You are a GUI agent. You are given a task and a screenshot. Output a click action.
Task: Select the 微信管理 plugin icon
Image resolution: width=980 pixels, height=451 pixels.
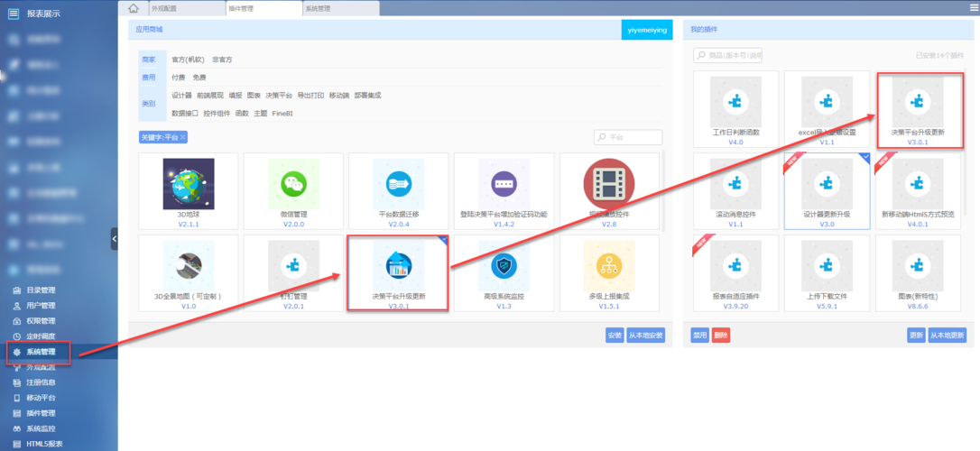pos(294,184)
